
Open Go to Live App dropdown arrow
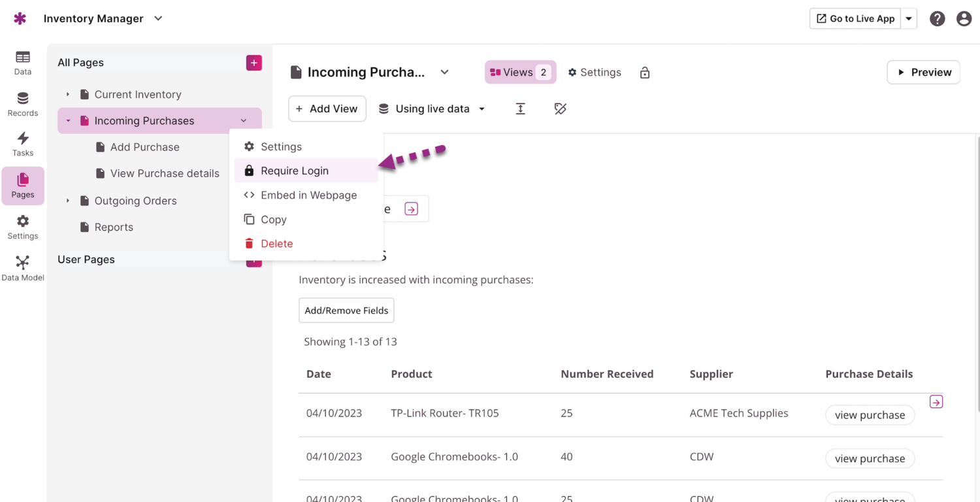[x=909, y=19]
